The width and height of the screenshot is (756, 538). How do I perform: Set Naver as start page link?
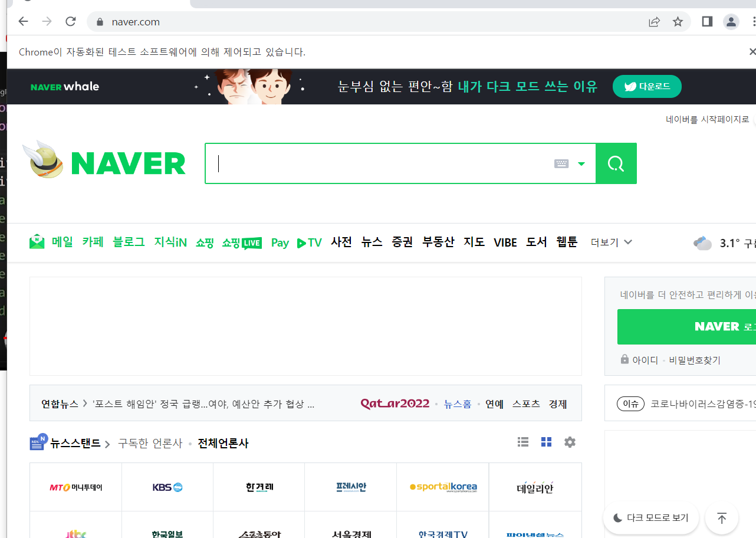(708, 119)
